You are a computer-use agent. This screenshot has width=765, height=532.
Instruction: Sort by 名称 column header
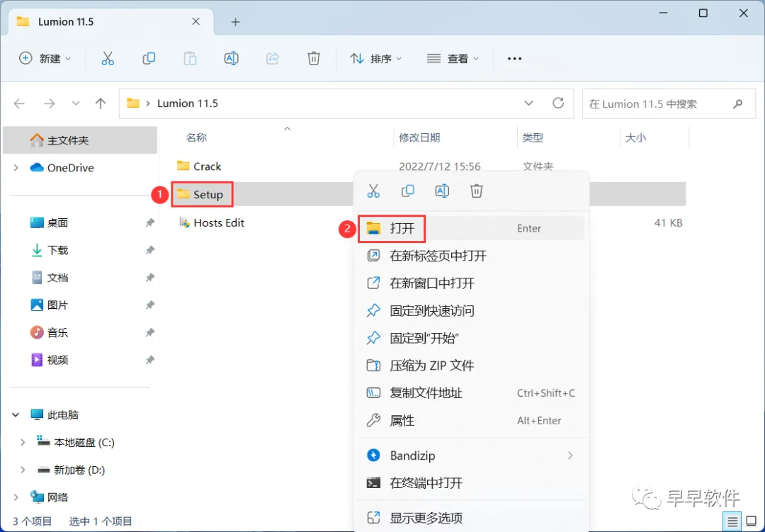point(197,137)
